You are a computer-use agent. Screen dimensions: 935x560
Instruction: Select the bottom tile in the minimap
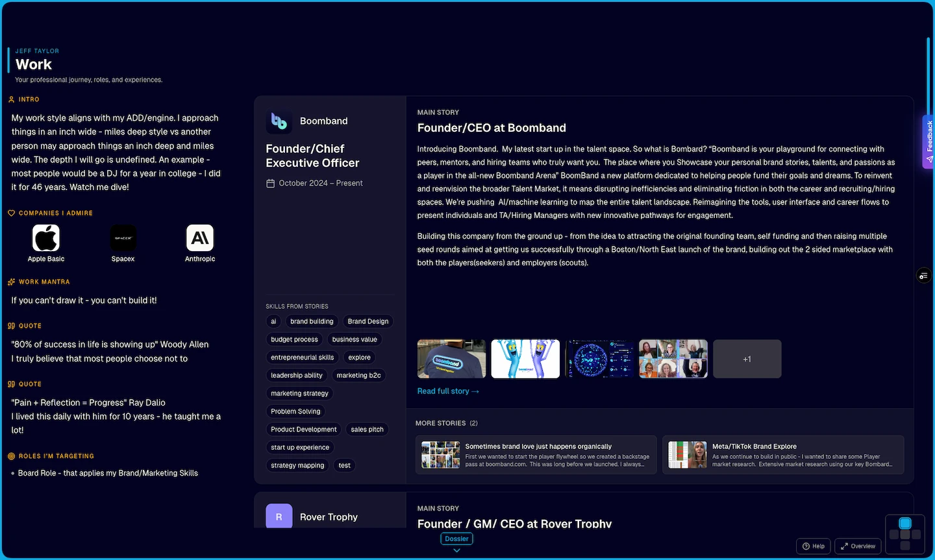[905, 546]
